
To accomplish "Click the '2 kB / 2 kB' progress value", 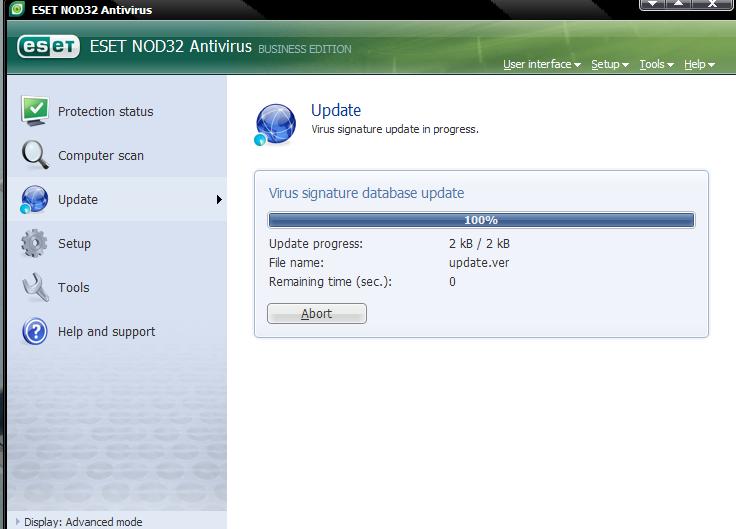I will point(479,244).
